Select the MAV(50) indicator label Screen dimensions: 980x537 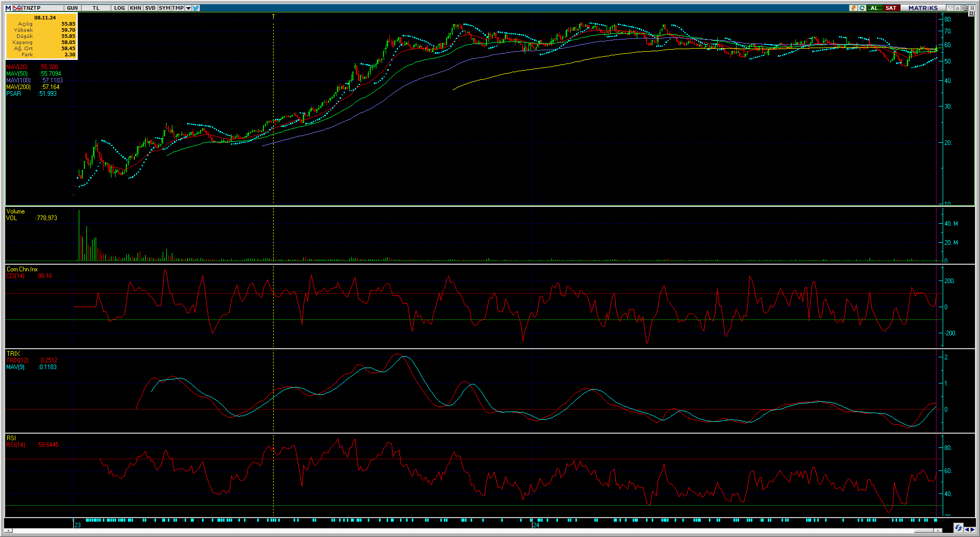17,74
